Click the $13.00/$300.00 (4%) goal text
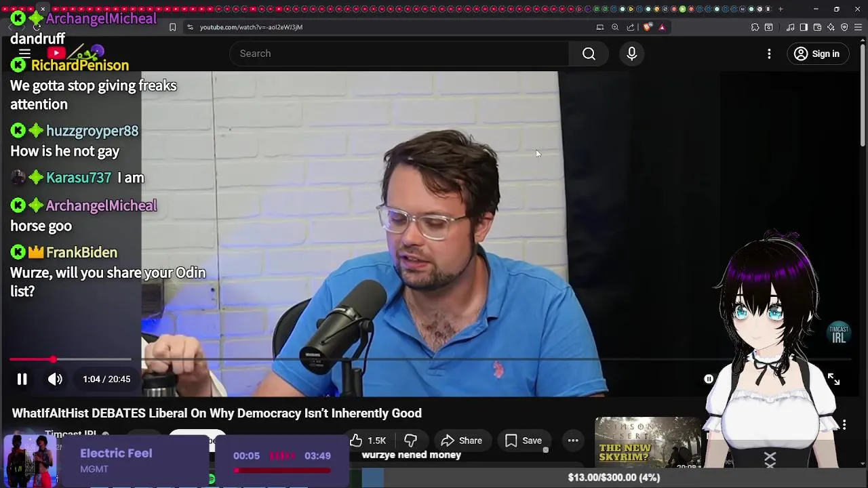 tap(614, 477)
